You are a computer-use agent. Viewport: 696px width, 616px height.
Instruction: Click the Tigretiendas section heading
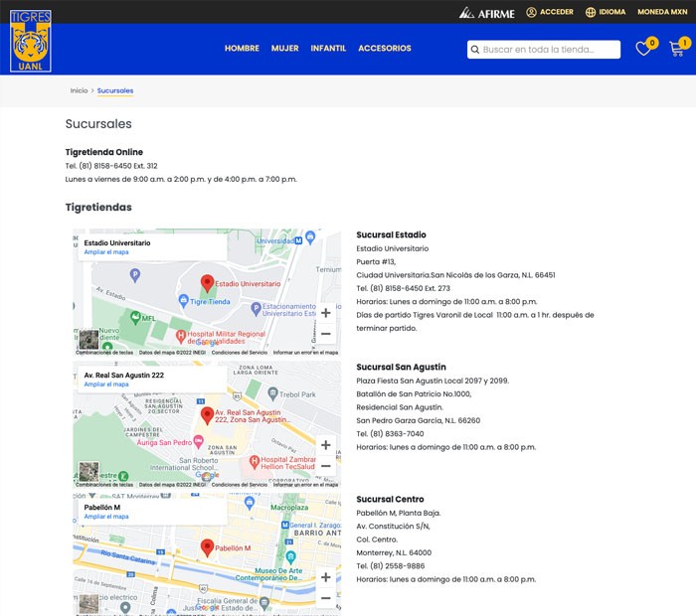pos(98,207)
